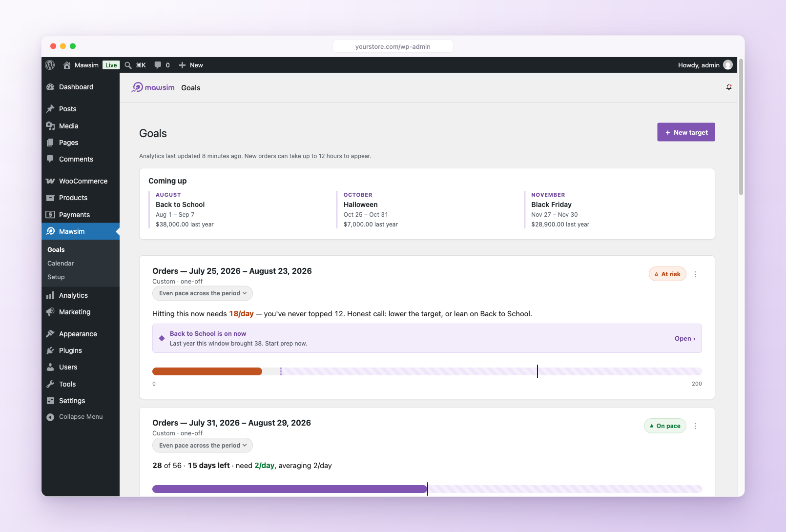Open the Calendar submenu item
Viewport: 786px width, 532px height.
61,263
